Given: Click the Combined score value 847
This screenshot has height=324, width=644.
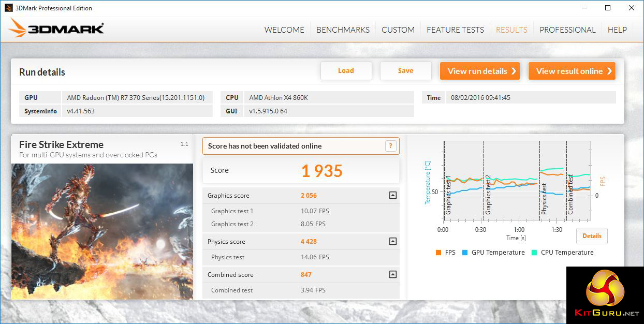Looking at the screenshot, I should point(306,275).
